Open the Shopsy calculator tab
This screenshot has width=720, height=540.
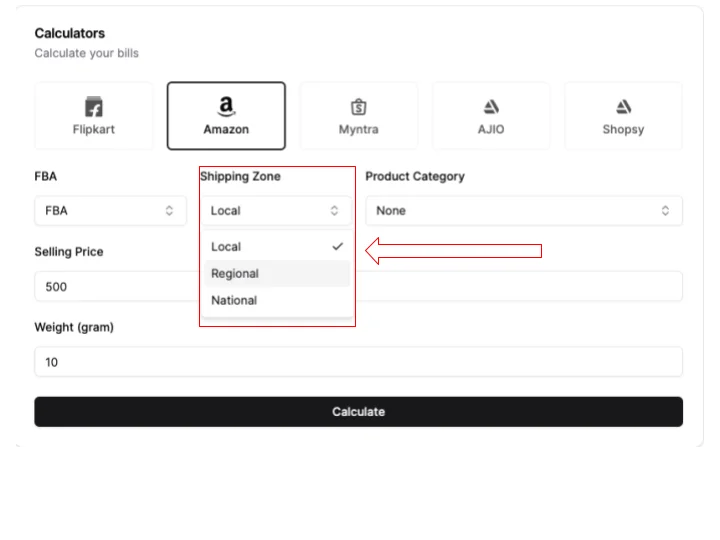click(x=623, y=116)
